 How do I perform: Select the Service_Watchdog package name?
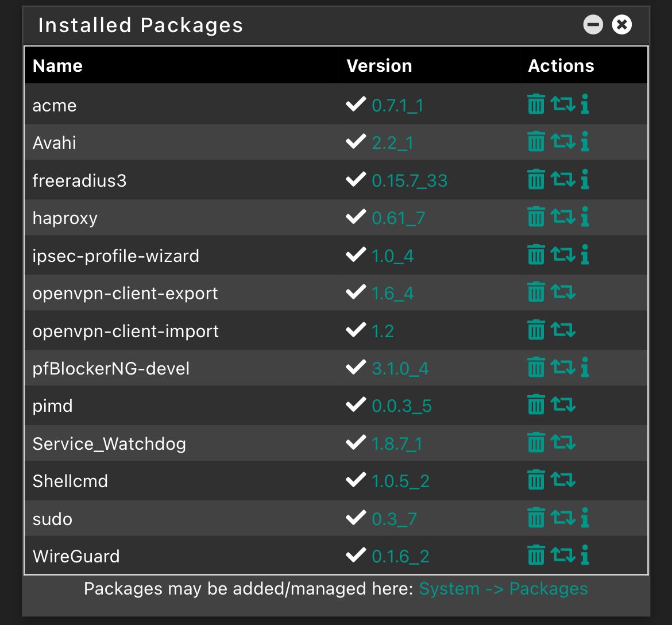coord(109,444)
